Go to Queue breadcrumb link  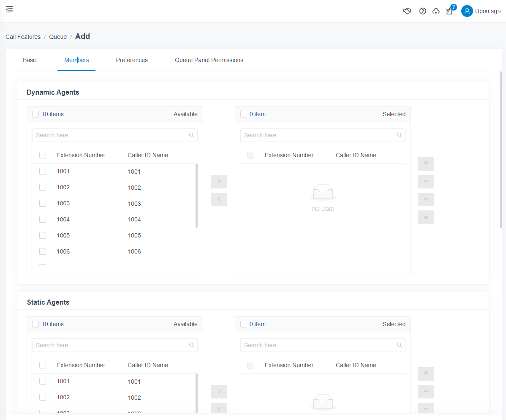click(x=58, y=37)
